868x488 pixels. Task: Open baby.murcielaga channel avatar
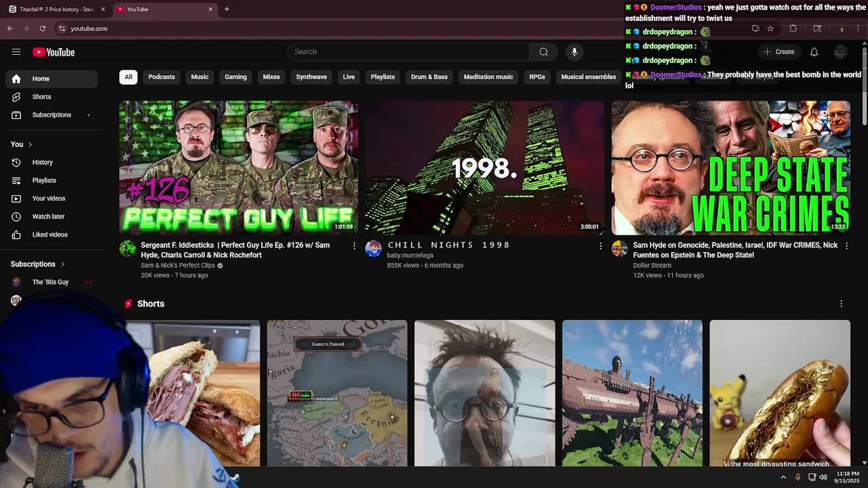(374, 248)
